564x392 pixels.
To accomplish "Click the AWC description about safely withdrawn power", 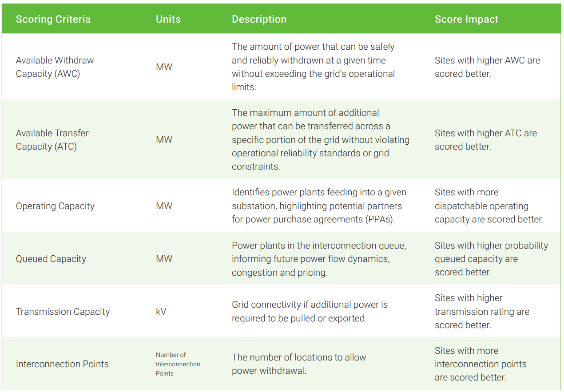I will pyautogui.click(x=313, y=67).
